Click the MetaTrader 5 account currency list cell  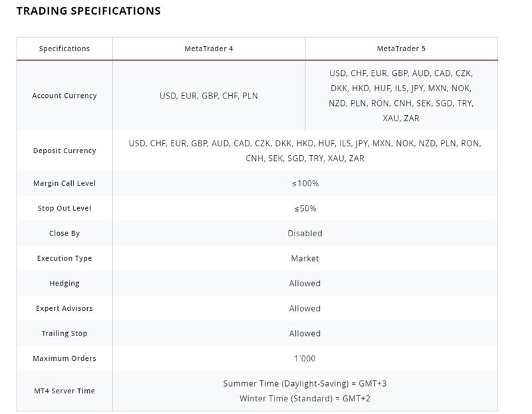401,96
